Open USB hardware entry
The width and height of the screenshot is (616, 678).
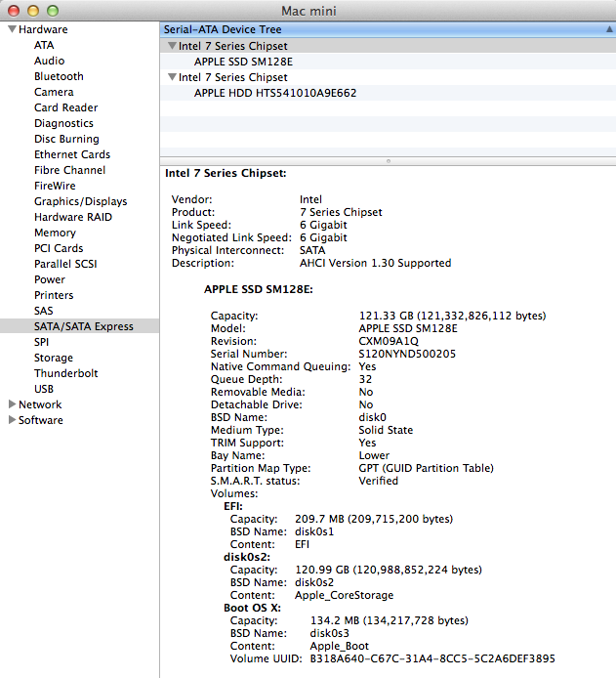click(44, 389)
